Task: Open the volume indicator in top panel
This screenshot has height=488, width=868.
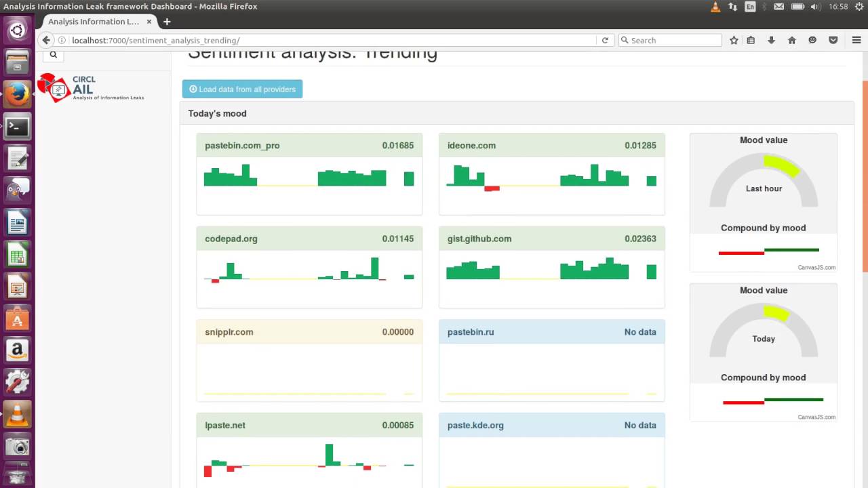Action: coord(814,7)
